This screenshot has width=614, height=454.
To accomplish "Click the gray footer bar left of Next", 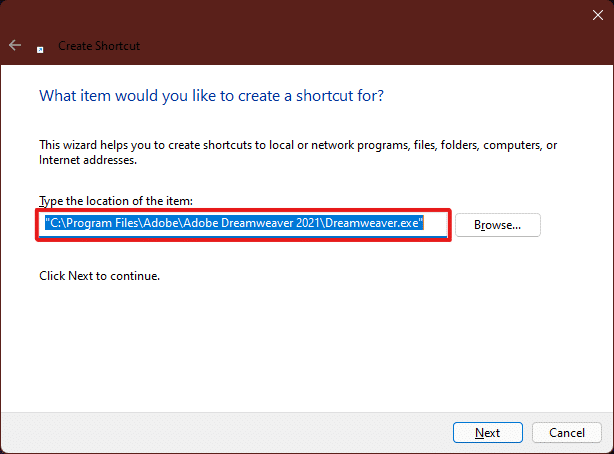I will click(223, 432).
